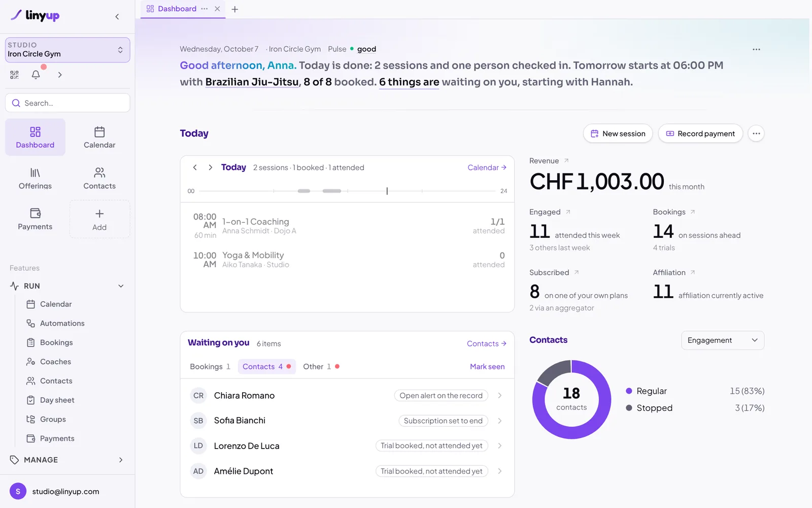Add a new tab with the plus icon
812x508 pixels.
[x=235, y=9]
